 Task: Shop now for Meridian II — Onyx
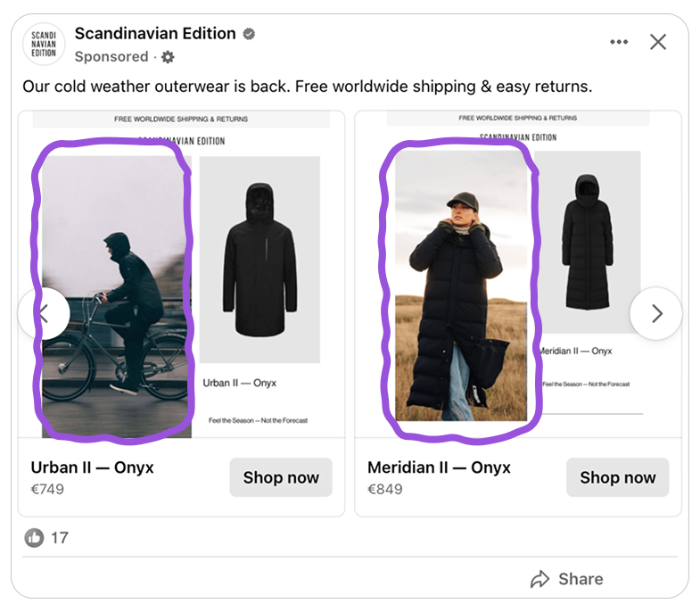click(x=617, y=477)
